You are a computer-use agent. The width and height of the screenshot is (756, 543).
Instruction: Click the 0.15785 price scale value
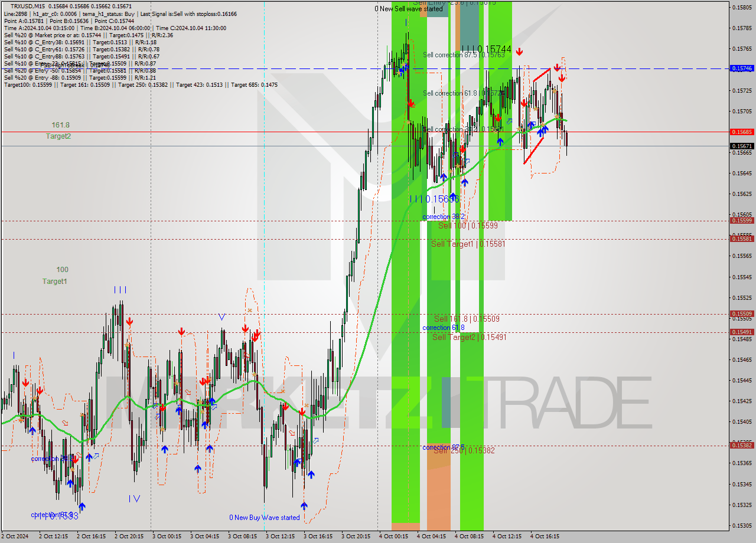click(742, 28)
